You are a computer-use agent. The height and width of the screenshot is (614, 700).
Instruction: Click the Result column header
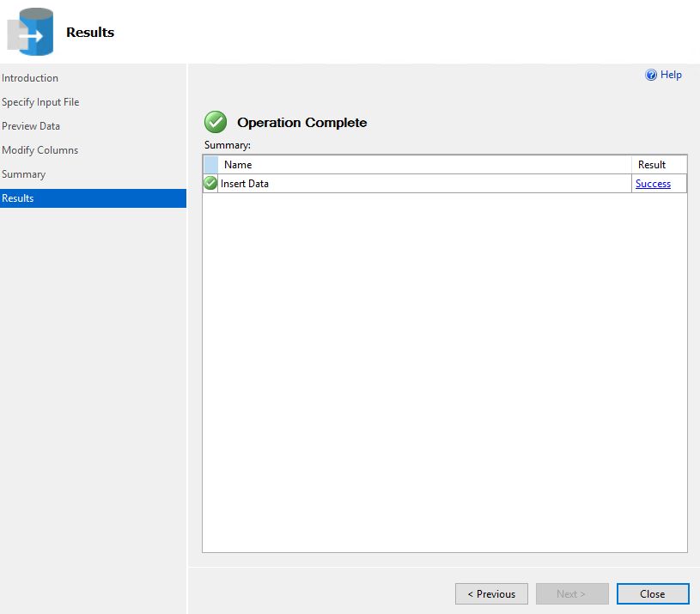(660, 165)
